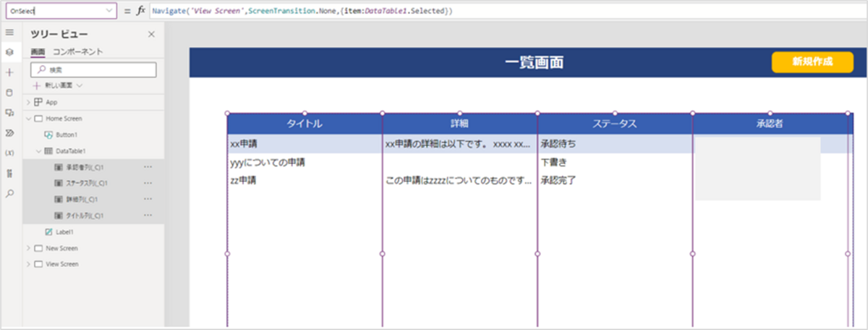The height and width of the screenshot is (330, 868).
Task: Click the 新規作成 button
Action: pos(812,62)
